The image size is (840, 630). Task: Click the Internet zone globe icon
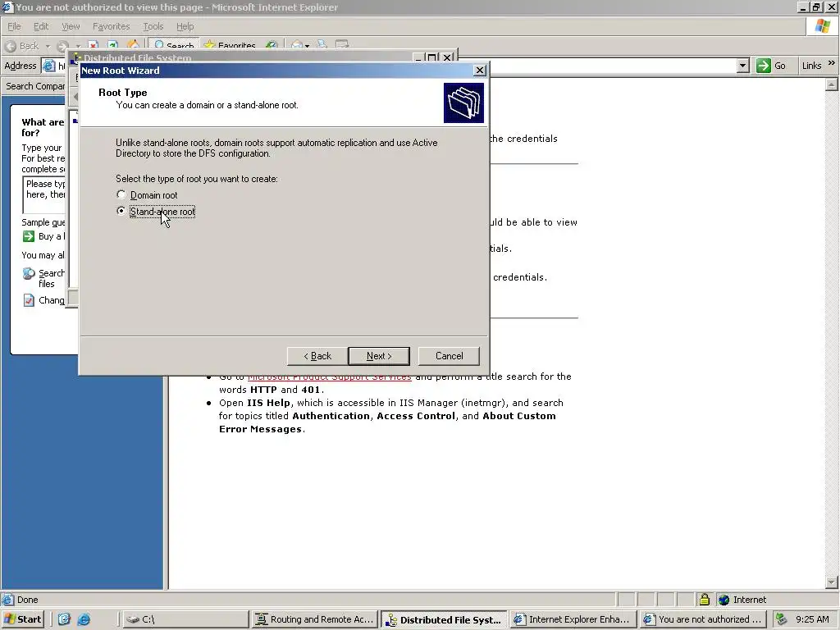pyautogui.click(x=724, y=600)
